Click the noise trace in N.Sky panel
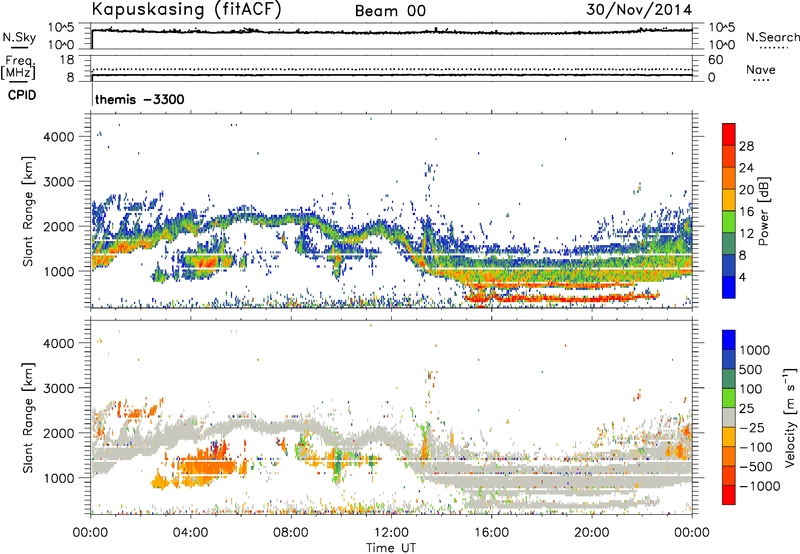The width and height of the screenshot is (800, 554). (x=392, y=32)
